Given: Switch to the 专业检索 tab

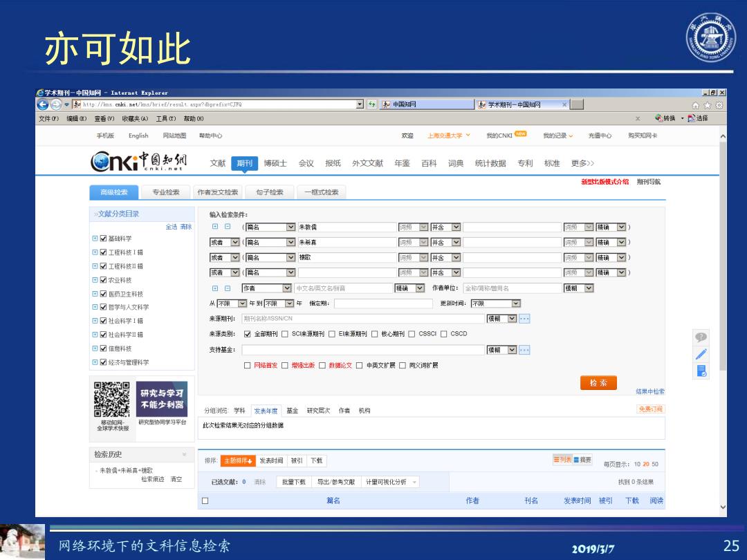Looking at the screenshot, I should [x=166, y=192].
